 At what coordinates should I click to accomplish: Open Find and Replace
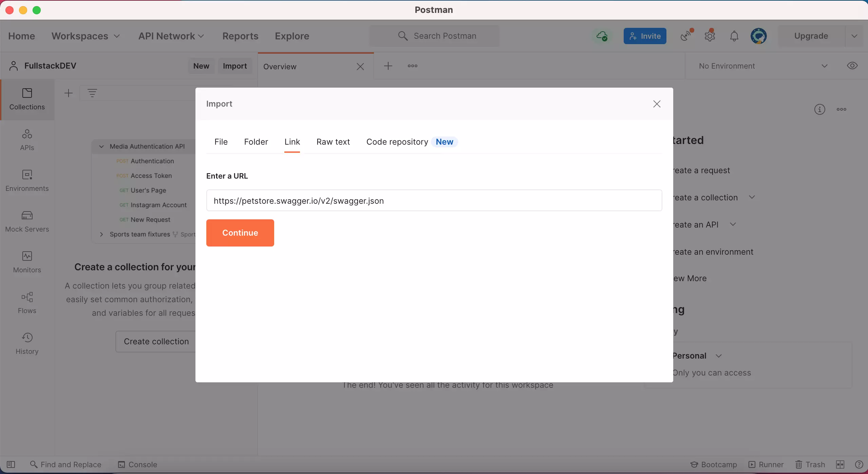pyautogui.click(x=66, y=464)
